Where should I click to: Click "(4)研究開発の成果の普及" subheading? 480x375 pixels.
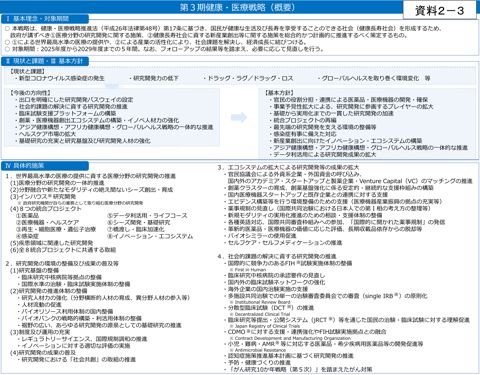[x=43, y=352]
